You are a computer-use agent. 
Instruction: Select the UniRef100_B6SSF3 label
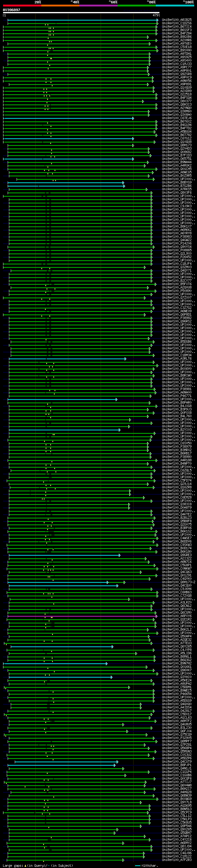point(176,30)
